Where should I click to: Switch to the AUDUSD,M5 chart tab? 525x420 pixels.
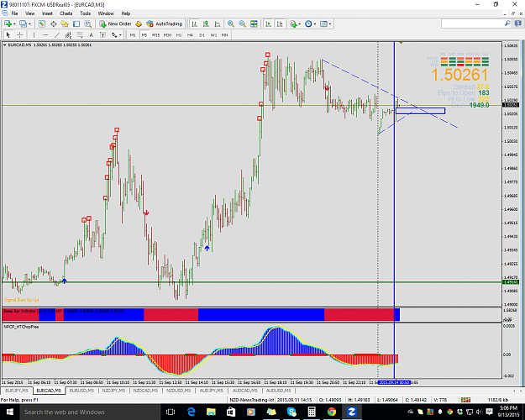pyautogui.click(x=278, y=391)
